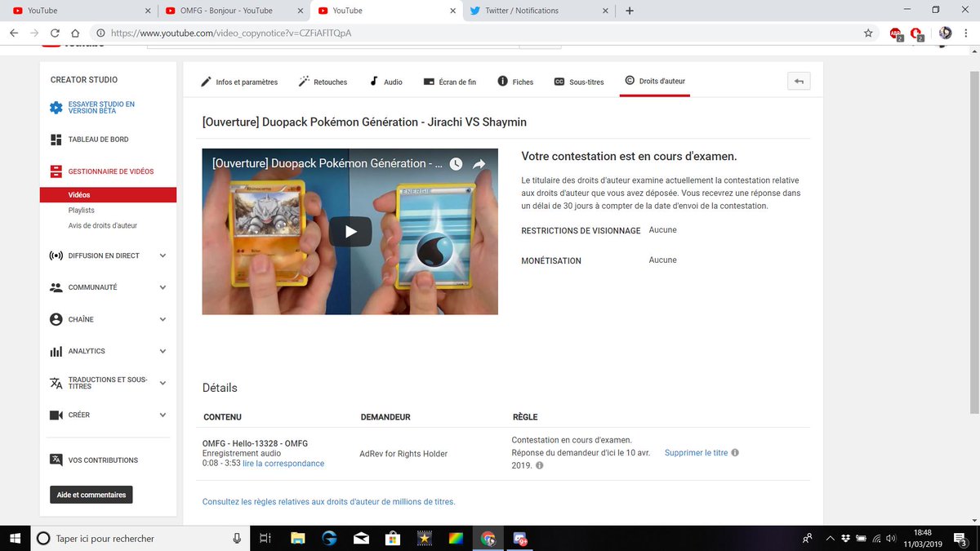
Task: Click the Chrome profile avatar icon
Action: coord(946,33)
